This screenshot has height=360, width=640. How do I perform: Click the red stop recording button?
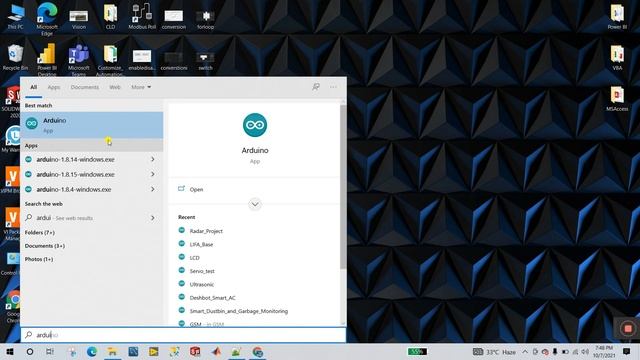(x=628, y=328)
